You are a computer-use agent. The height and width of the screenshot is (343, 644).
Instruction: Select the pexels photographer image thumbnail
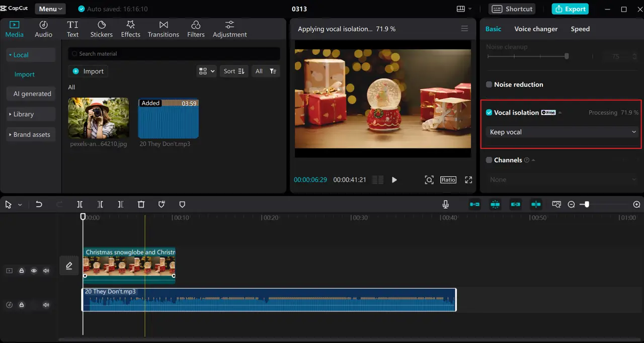coord(99,118)
